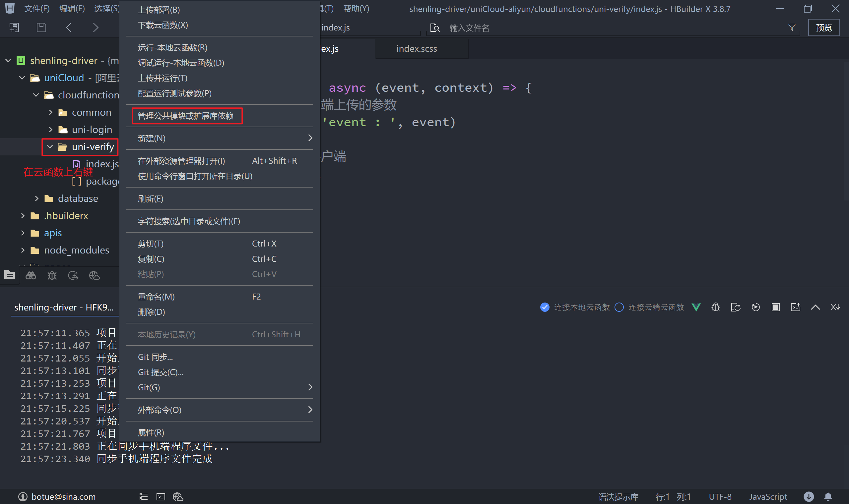The height and width of the screenshot is (504, 849).
Task: Collapse the uniCloud folder
Action: [22, 78]
